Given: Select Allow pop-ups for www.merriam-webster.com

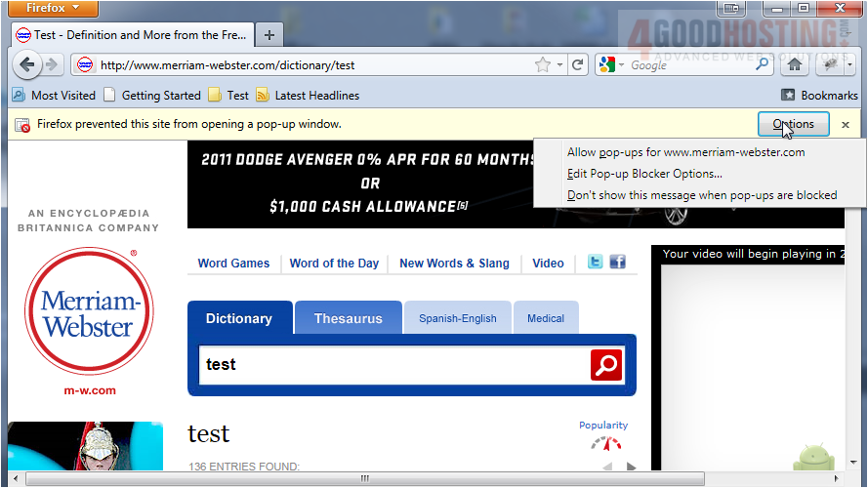Looking at the screenshot, I should click(x=685, y=152).
